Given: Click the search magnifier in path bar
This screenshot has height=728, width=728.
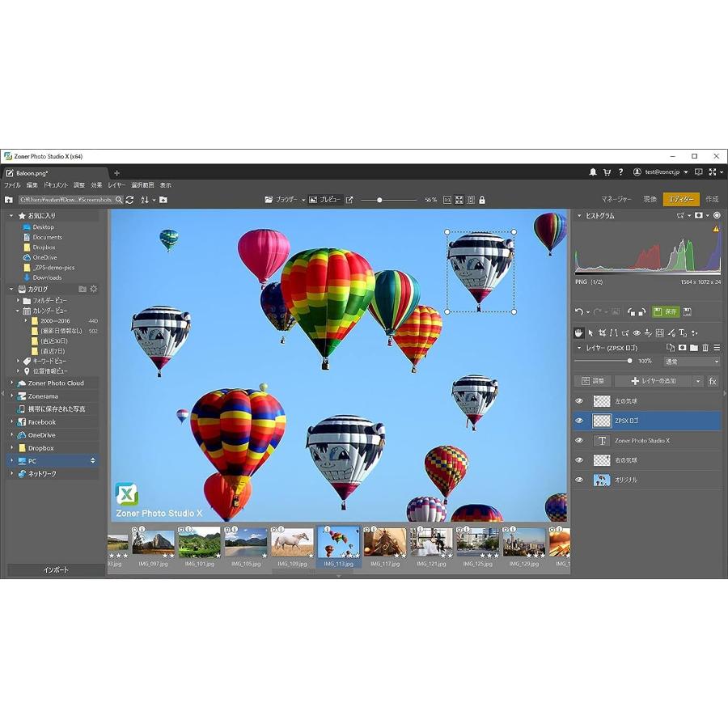Looking at the screenshot, I should tap(119, 200).
